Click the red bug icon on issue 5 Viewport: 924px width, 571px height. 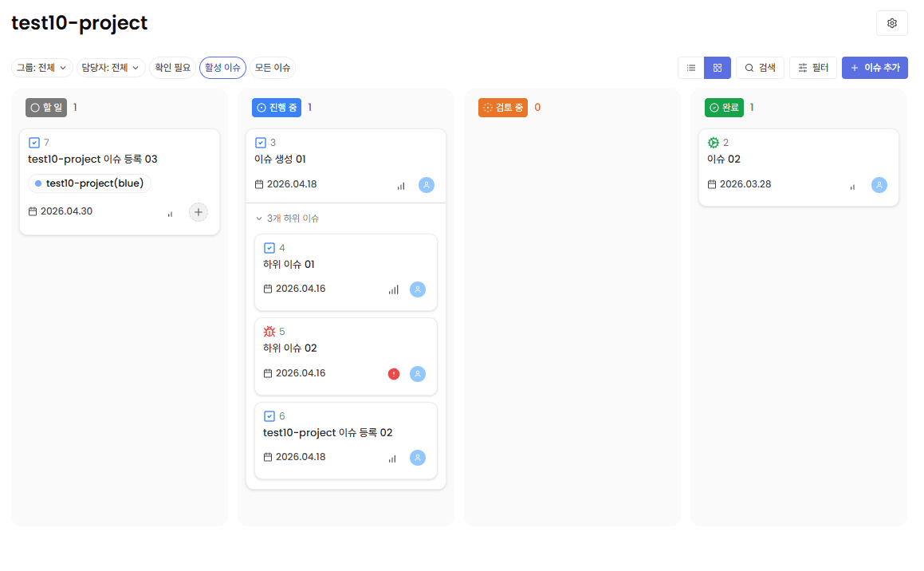pyautogui.click(x=269, y=332)
